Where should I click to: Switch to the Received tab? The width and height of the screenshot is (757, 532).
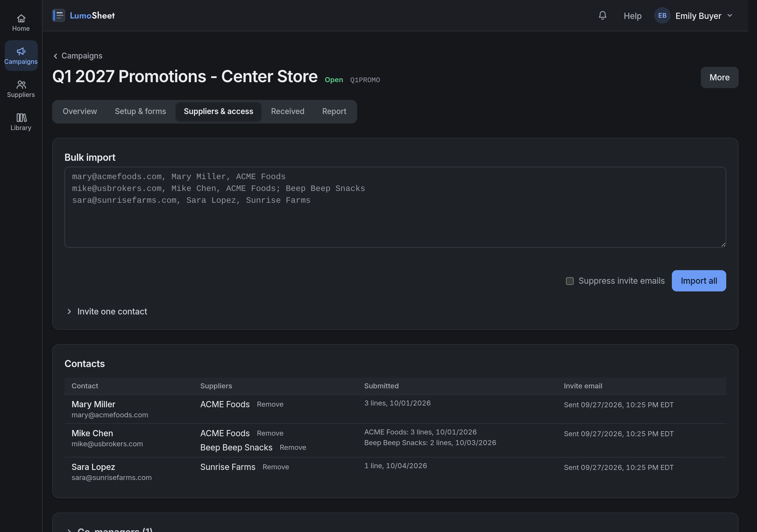click(x=287, y=111)
